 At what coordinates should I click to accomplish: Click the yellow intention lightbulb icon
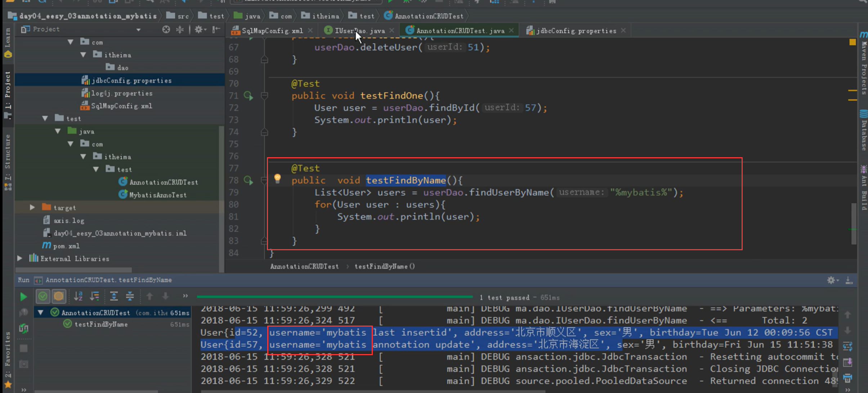277,178
